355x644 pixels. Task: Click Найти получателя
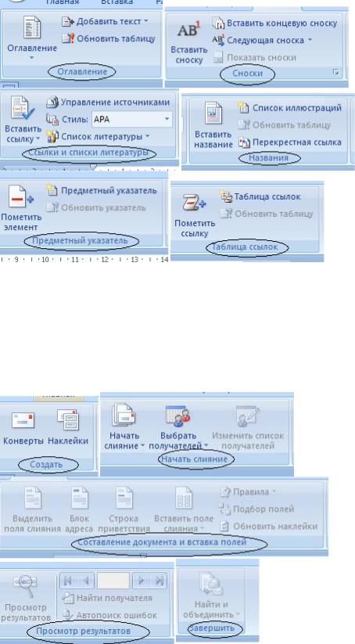(106, 598)
